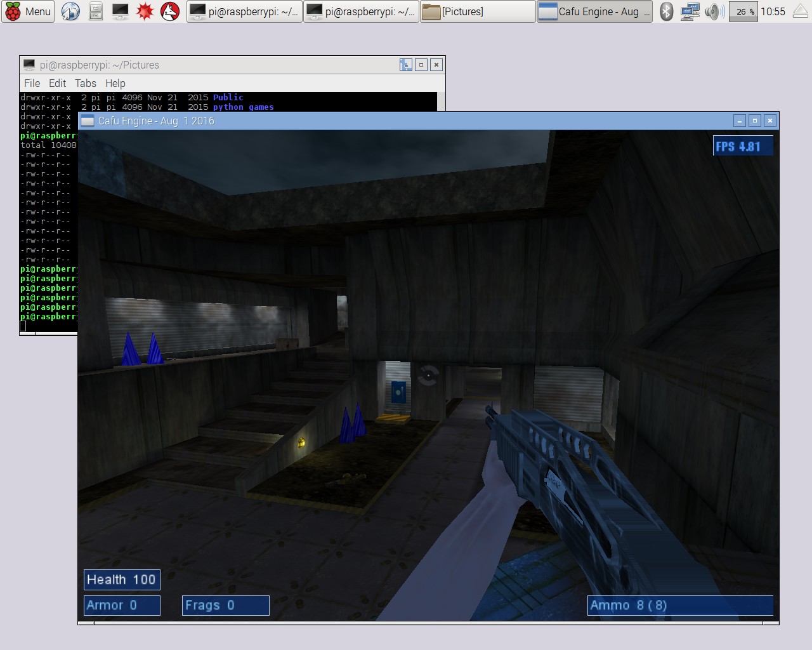812x650 pixels.
Task: Open the volume speaker tray icon
Action: click(714, 11)
